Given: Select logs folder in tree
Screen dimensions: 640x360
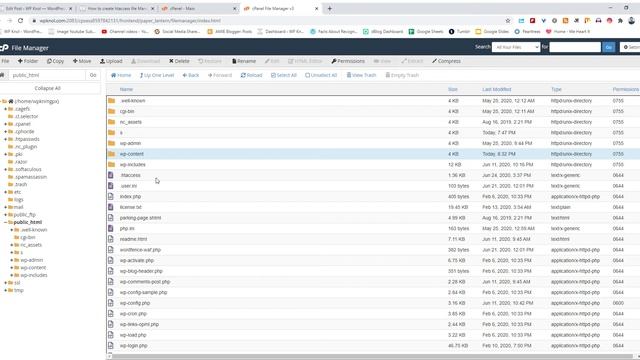Looking at the screenshot, I should coord(19,200).
